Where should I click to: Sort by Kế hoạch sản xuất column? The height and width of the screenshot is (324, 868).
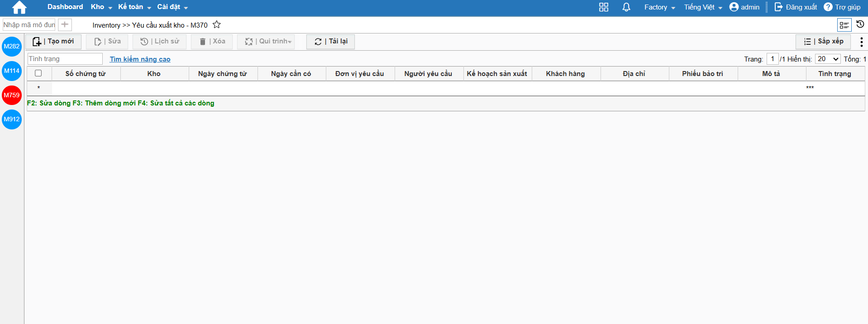pyautogui.click(x=497, y=74)
